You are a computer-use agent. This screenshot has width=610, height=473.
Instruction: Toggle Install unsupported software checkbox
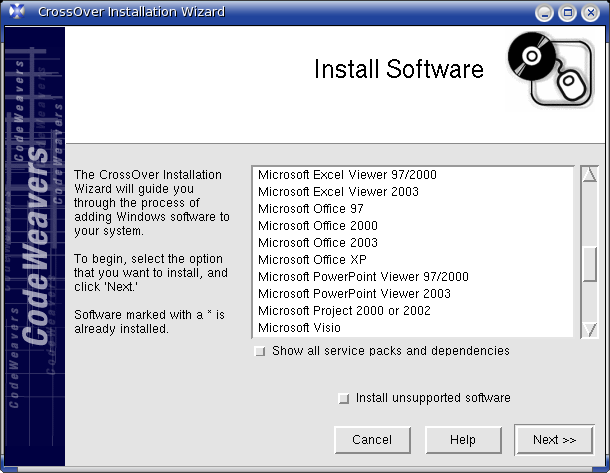point(344,398)
